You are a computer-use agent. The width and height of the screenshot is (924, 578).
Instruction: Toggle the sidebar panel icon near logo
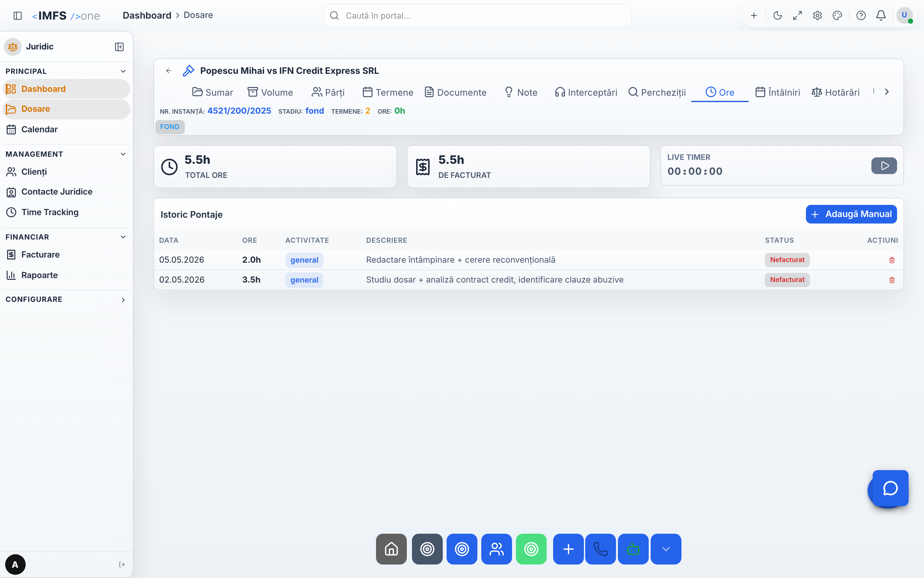18,16
